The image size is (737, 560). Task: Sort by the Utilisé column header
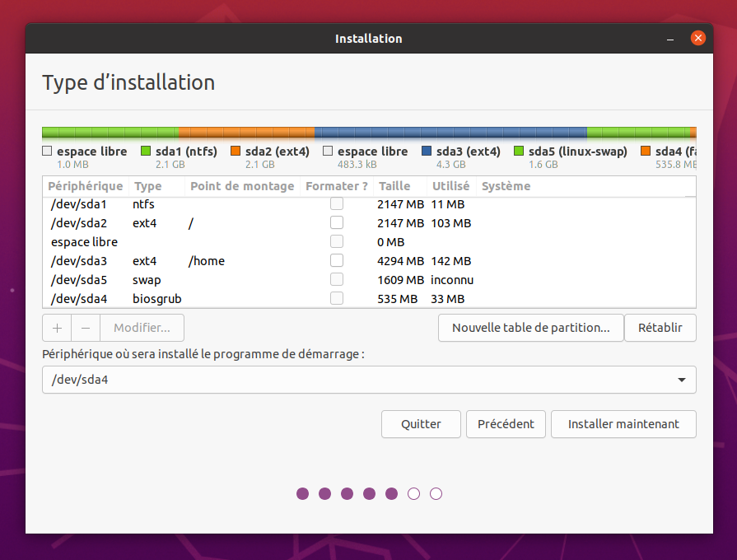pyautogui.click(x=451, y=186)
